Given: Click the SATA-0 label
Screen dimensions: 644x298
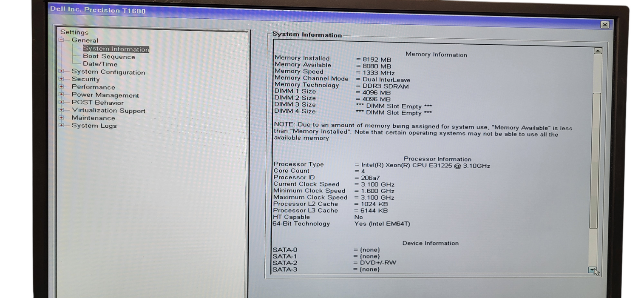Looking at the screenshot, I should [284, 250].
